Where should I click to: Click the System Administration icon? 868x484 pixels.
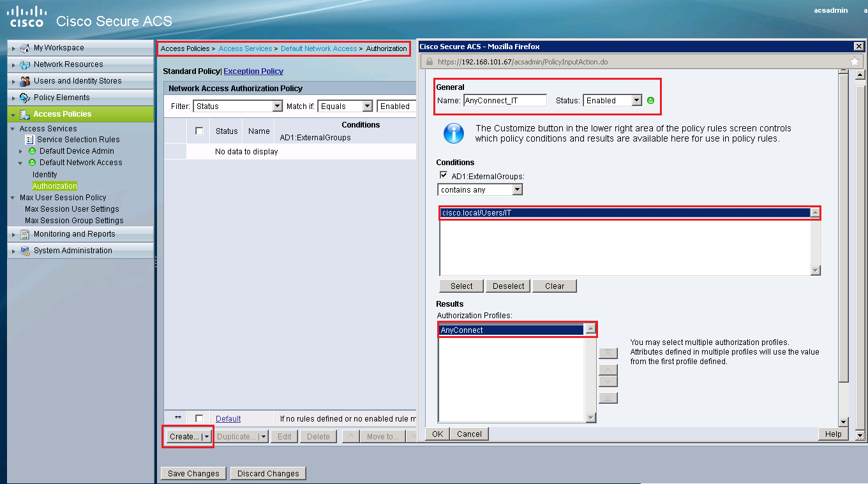25,251
